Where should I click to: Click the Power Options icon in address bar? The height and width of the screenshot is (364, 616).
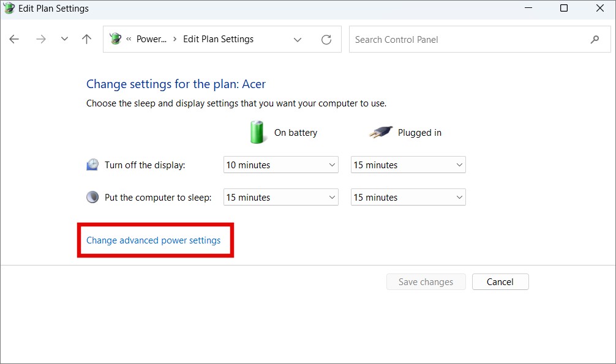[116, 39]
